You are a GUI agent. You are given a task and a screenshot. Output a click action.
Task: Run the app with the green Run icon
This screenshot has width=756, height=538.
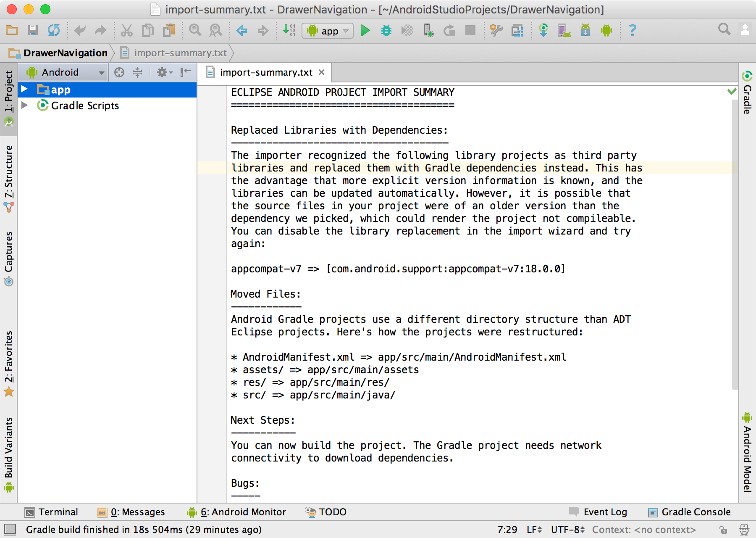[365, 30]
